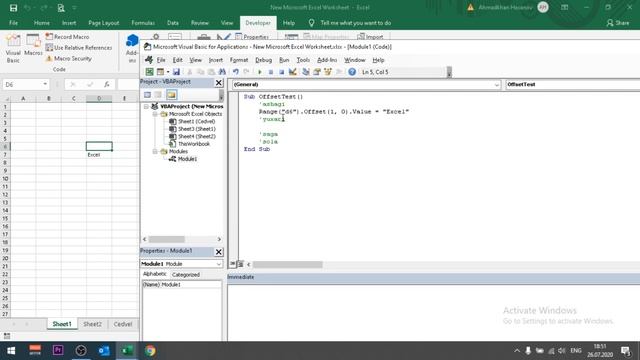Select Sheet4 (Sheet2) in project tree
This screenshot has height=360, width=640.
(x=196, y=136)
